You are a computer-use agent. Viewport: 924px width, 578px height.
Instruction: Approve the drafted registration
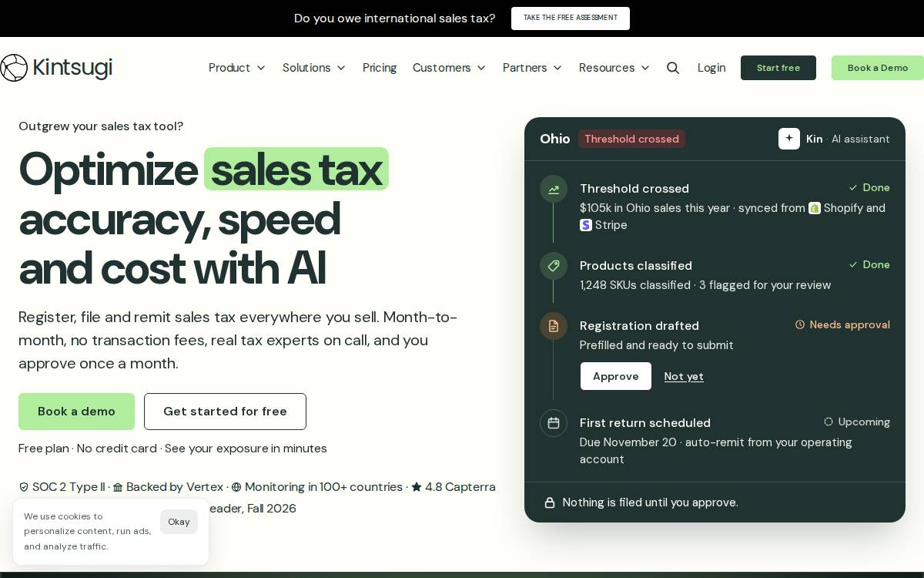click(x=616, y=376)
